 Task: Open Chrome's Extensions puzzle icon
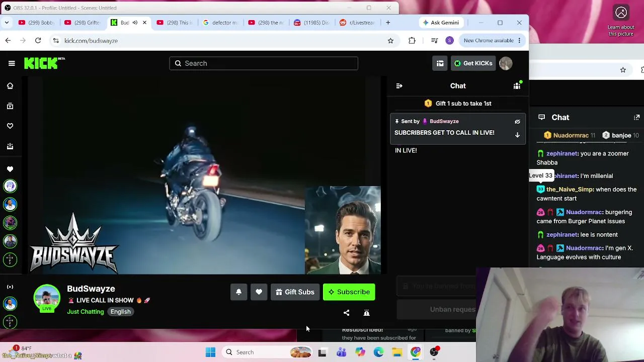(x=412, y=41)
